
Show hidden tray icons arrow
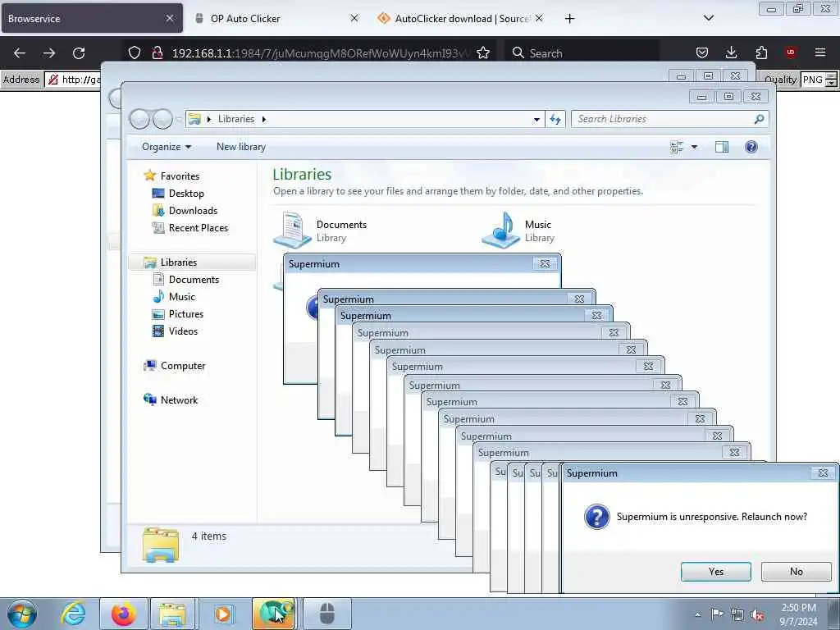click(x=697, y=615)
